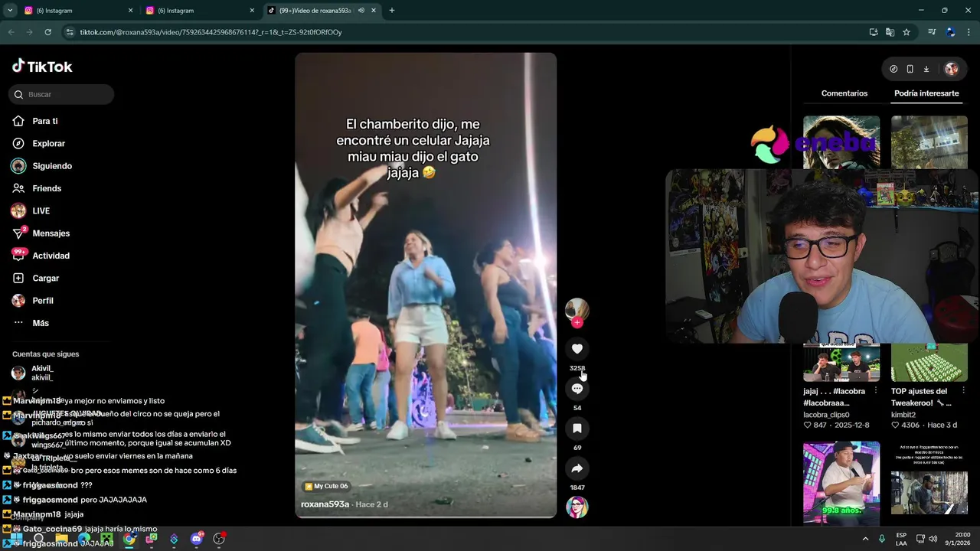980x551 pixels.
Task: Open the profile avatar in the top pill
Action: [x=952, y=69]
